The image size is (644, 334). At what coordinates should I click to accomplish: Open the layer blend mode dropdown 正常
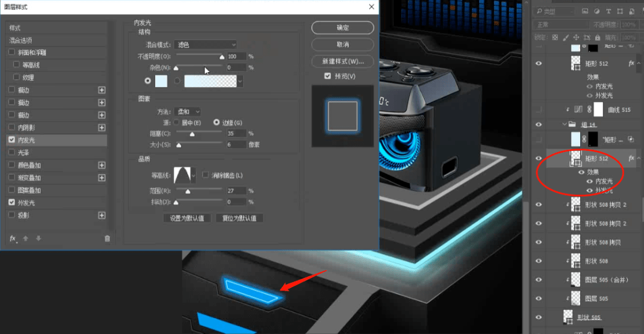pyautogui.click(x=561, y=24)
